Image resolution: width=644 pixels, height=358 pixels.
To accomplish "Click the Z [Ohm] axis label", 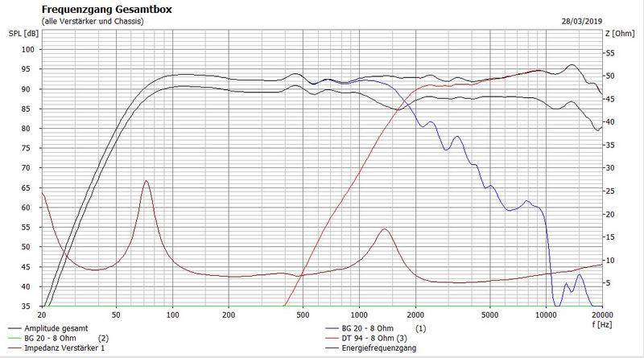I will click(x=620, y=34).
